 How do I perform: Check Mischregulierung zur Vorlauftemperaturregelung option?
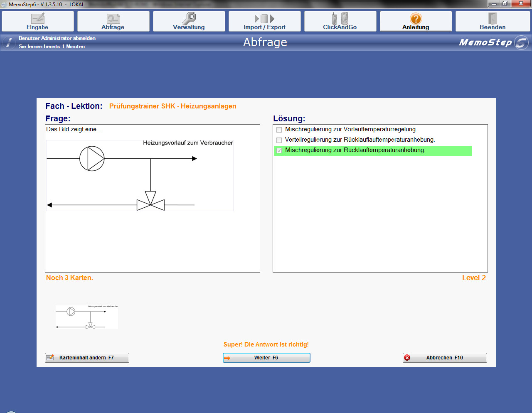(279, 130)
